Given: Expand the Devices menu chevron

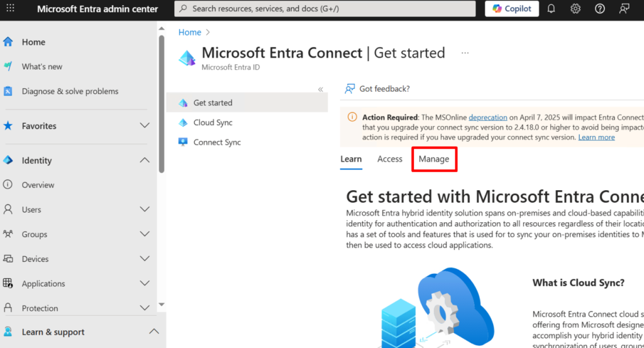Looking at the screenshot, I should point(145,259).
